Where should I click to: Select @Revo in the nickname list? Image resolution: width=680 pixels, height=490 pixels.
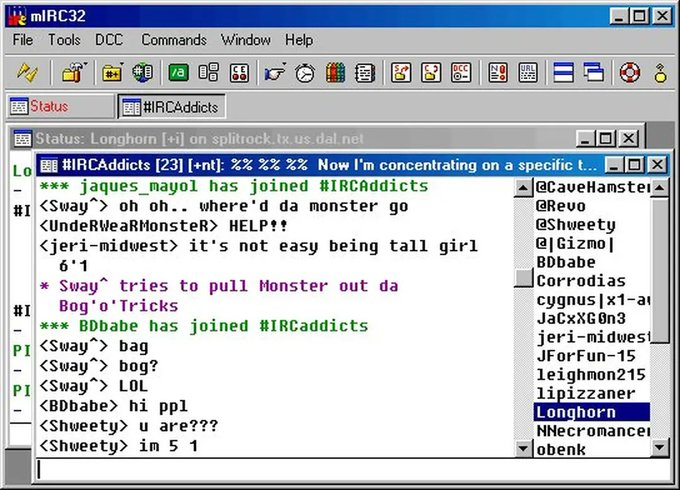coord(592,206)
